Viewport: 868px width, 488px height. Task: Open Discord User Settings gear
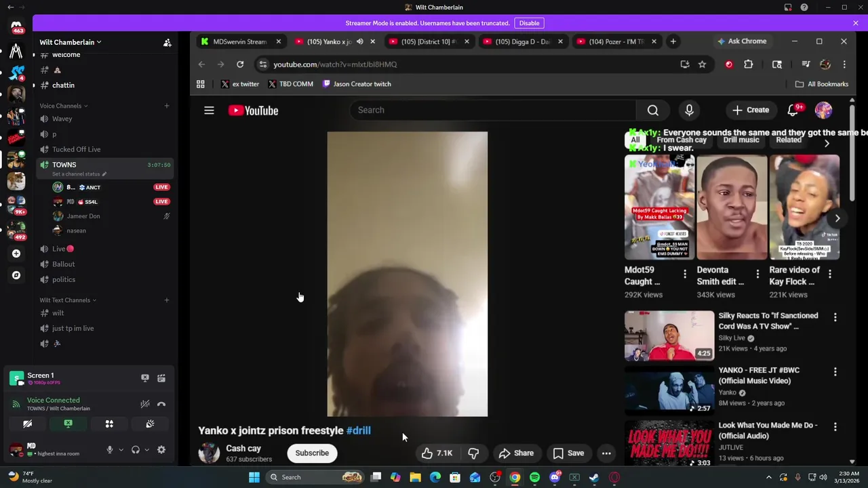coord(161,449)
